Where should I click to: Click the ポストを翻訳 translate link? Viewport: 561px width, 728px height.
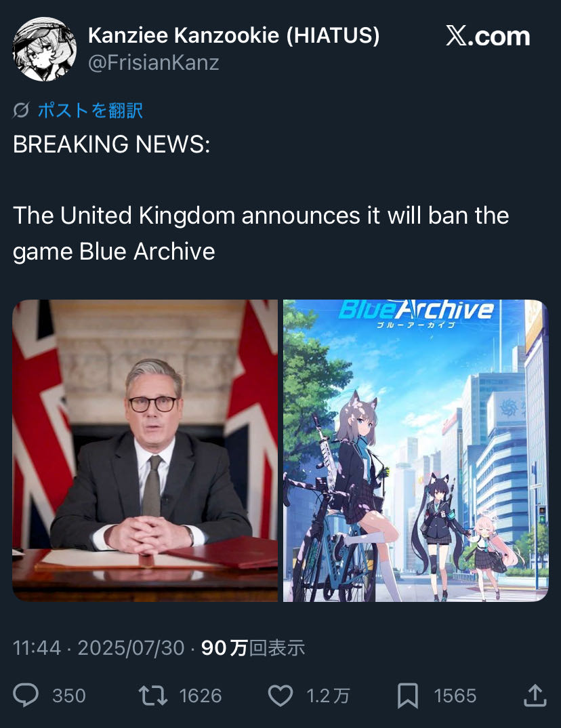89,110
